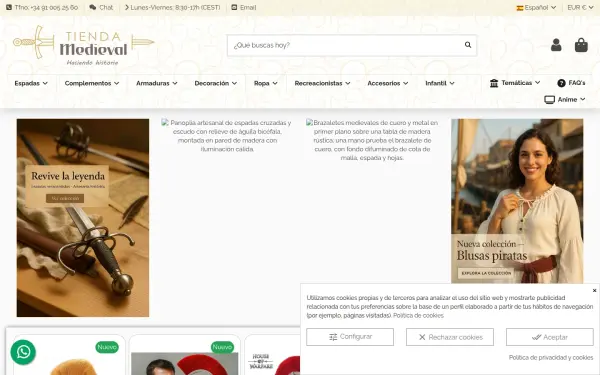Click the 'Lunes-Viernes: 8:30-17h (CEST)' text
The width and height of the screenshot is (600, 375).
tap(175, 7)
